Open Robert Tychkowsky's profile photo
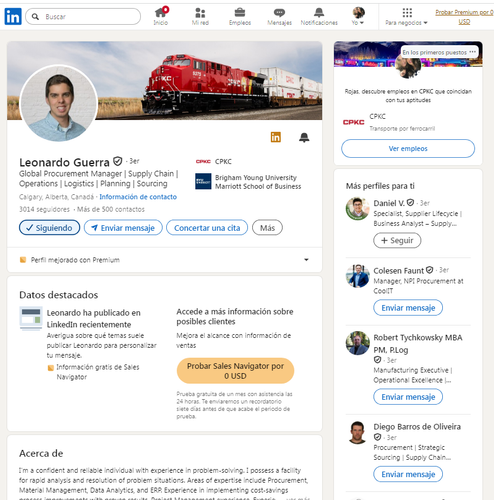The height and width of the screenshot is (500, 494). 358,343
